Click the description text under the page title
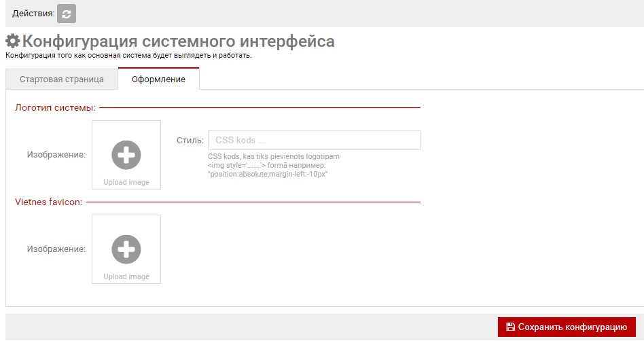644x345 pixels. 128,56
